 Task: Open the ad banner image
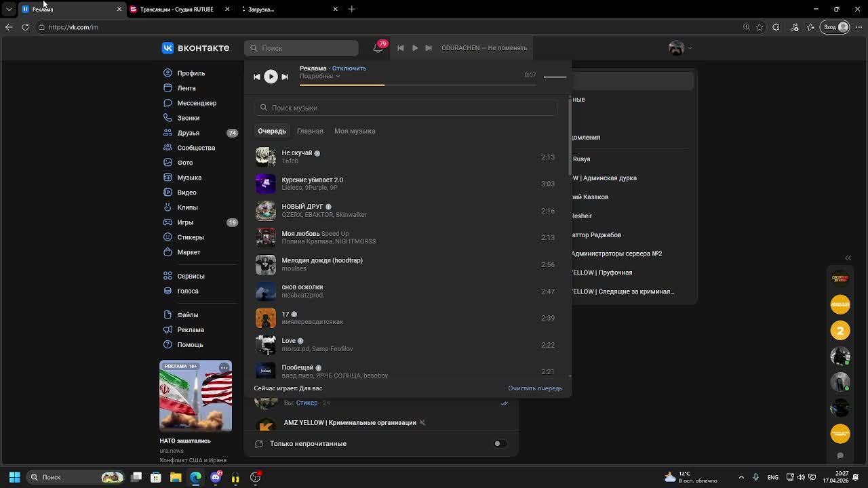pos(195,396)
